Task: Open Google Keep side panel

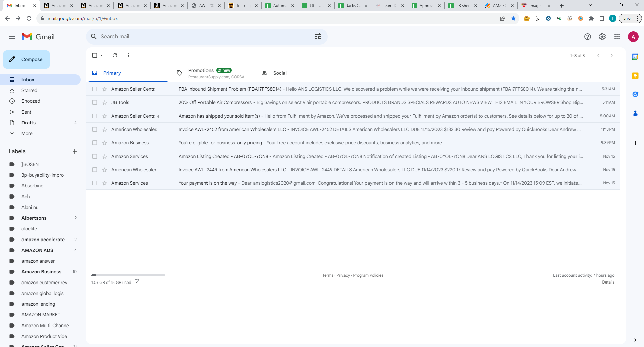Action: coord(635,76)
